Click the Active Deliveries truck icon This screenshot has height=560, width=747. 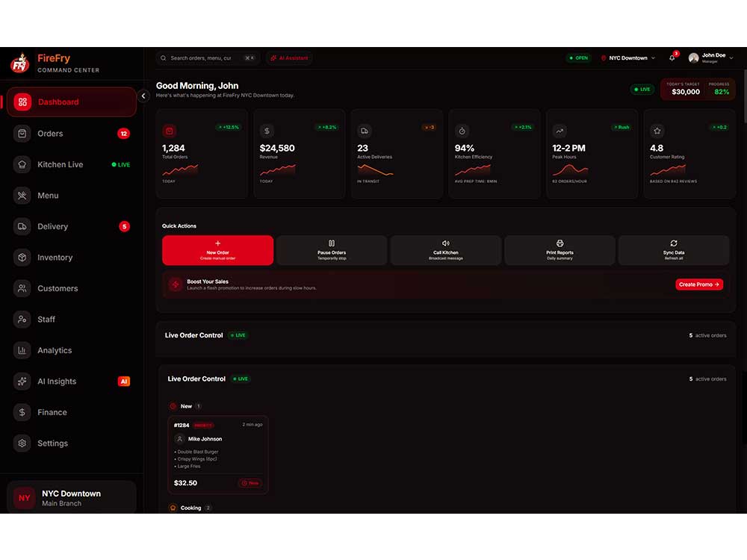[x=365, y=131]
